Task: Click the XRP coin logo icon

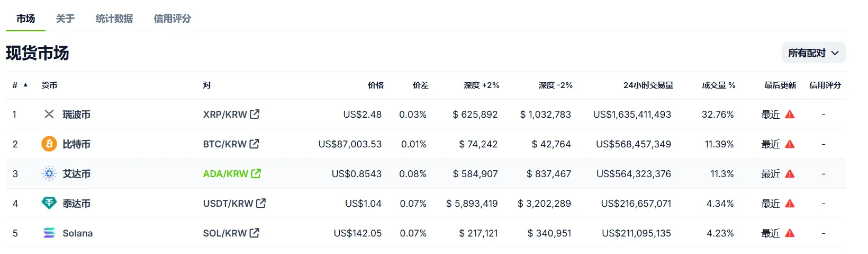Action: point(49,114)
